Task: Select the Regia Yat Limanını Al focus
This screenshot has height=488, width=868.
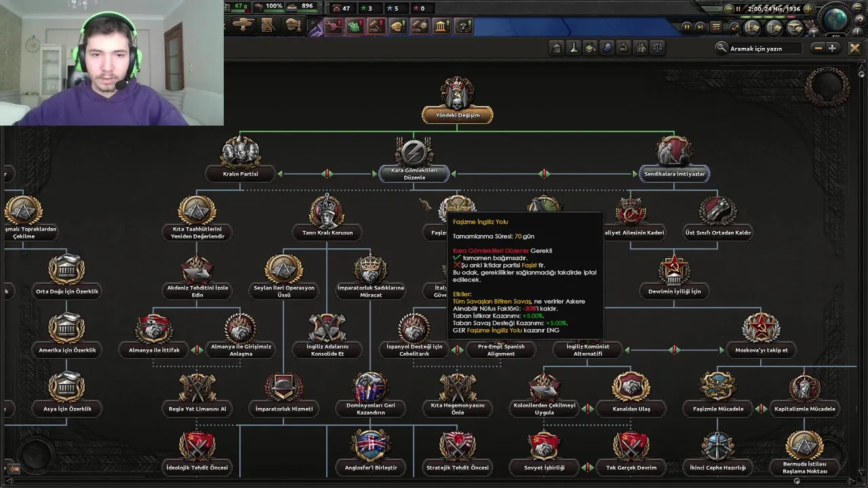Action: [x=197, y=394]
